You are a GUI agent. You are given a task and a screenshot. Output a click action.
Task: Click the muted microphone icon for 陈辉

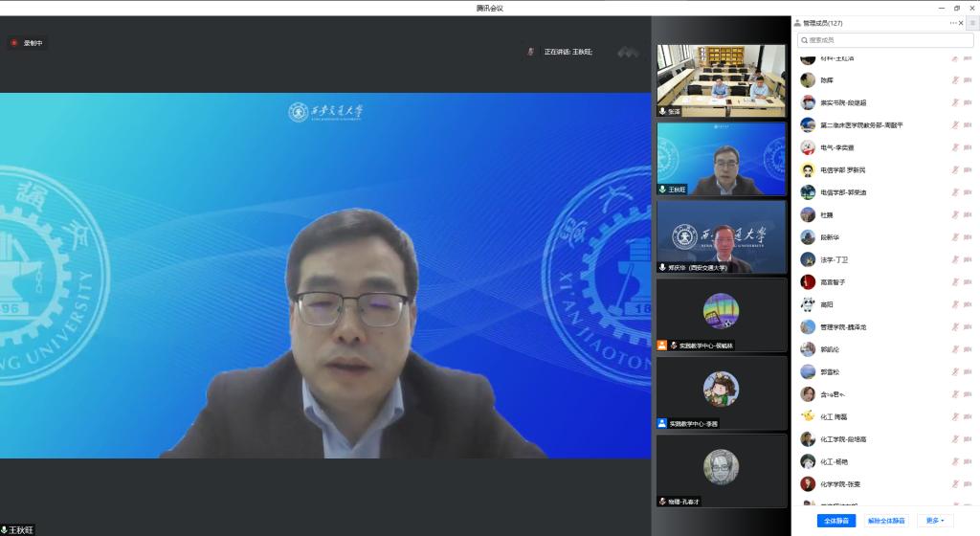(954, 80)
